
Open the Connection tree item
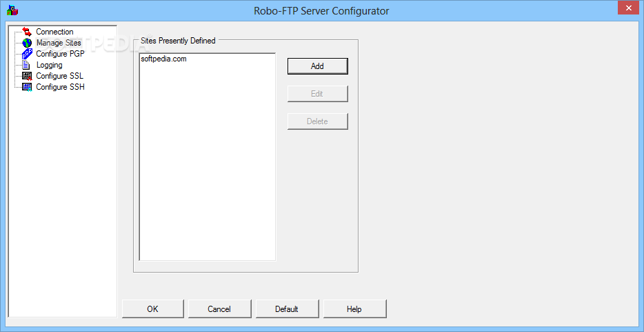coord(54,32)
